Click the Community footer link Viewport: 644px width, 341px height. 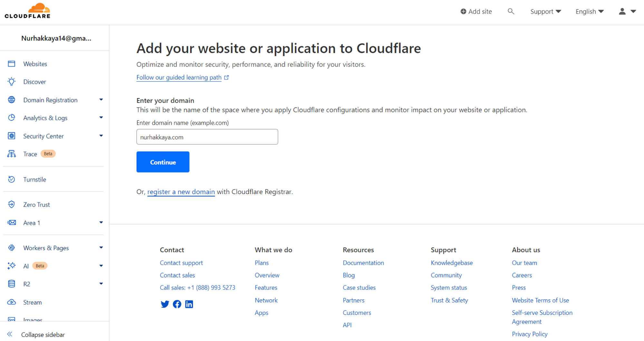pos(446,275)
